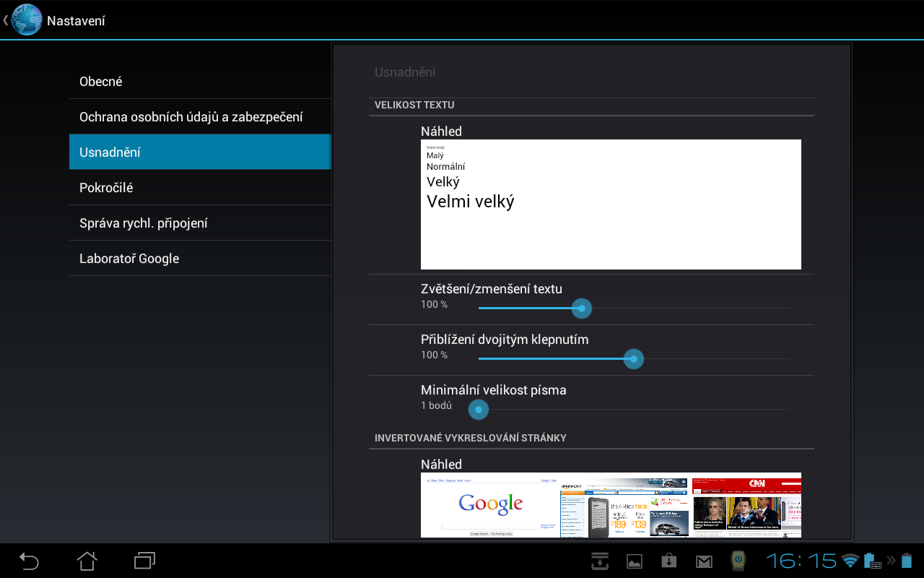Tap the CNN page preview thumbnail
The width and height of the screenshot is (924, 578).
pos(746,505)
